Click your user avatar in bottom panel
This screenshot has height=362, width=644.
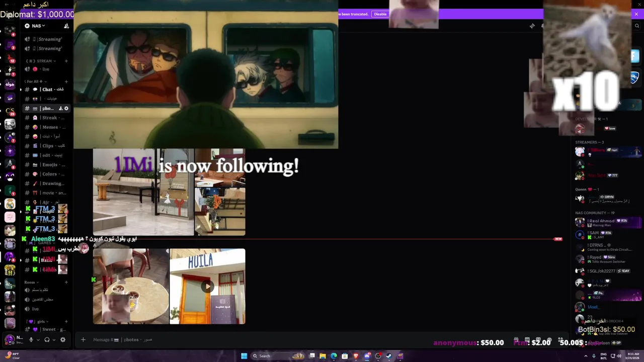(10, 339)
